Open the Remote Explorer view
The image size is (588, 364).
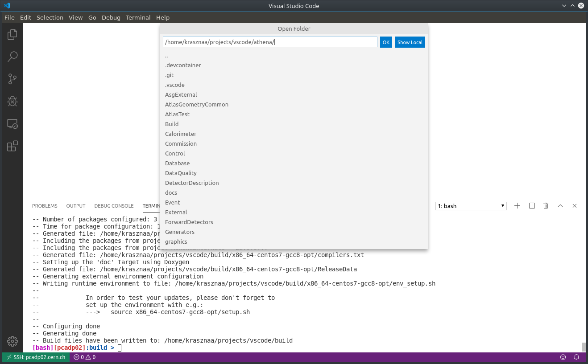12,124
